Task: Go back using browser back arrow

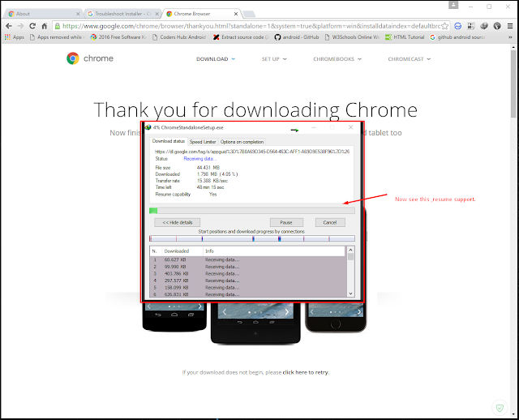Action: 9,26
